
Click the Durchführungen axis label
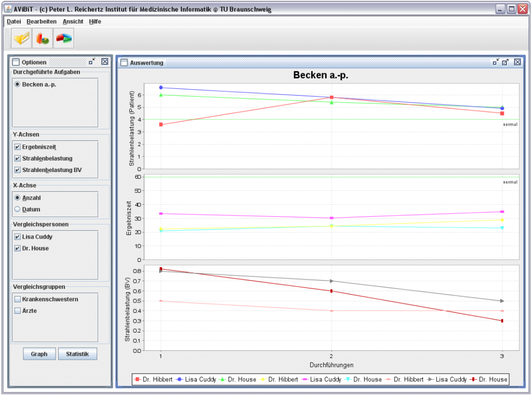[331, 365]
